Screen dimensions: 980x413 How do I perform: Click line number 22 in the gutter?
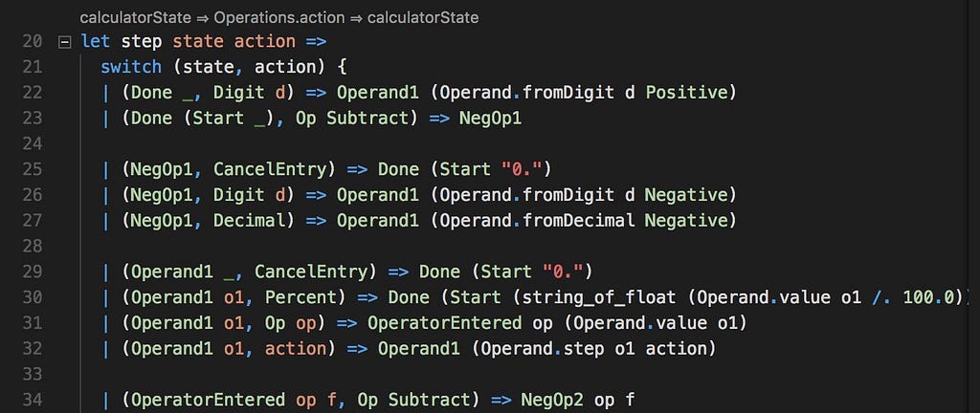click(32, 93)
